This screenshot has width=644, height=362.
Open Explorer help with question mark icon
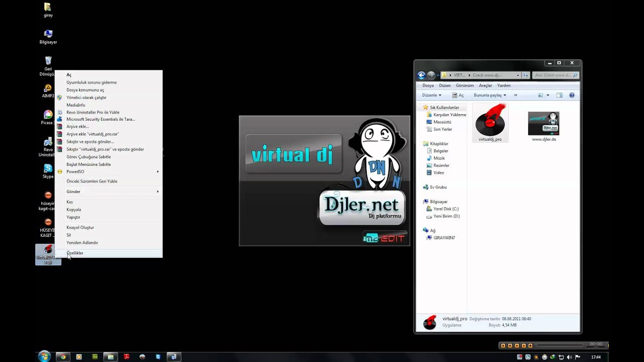[x=572, y=95]
